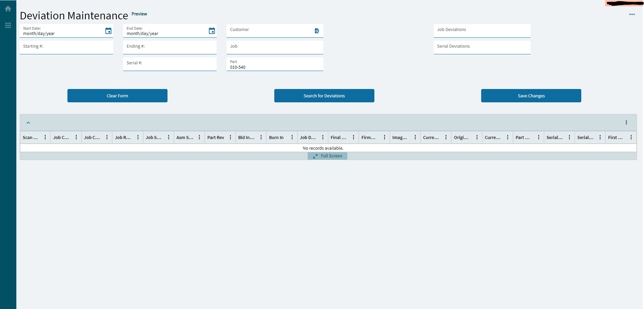Sort by the Origi... column header
This screenshot has width=644, height=309.
[461, 137]
